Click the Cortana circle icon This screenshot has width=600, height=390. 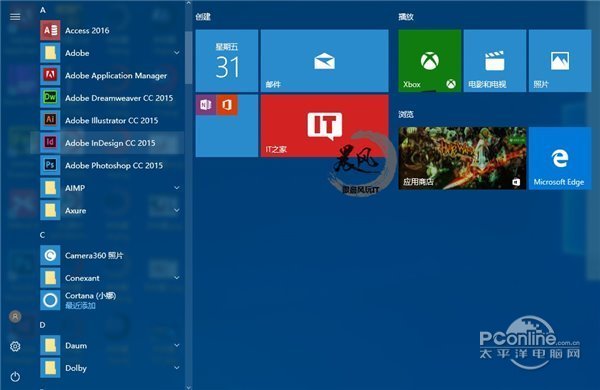point(50,300)
